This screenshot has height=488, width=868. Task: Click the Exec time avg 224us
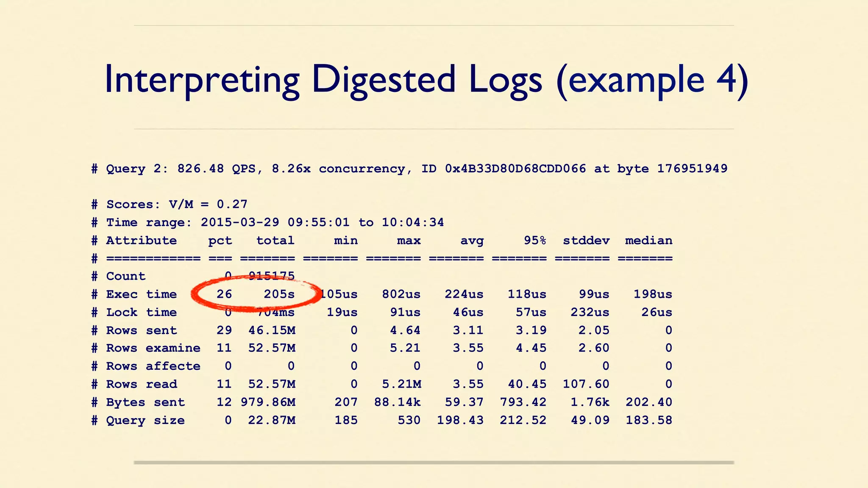pos(464,294)
